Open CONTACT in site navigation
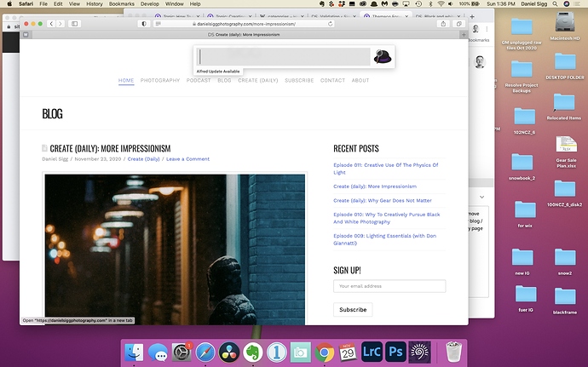588x367 pixels. [332, 80]
